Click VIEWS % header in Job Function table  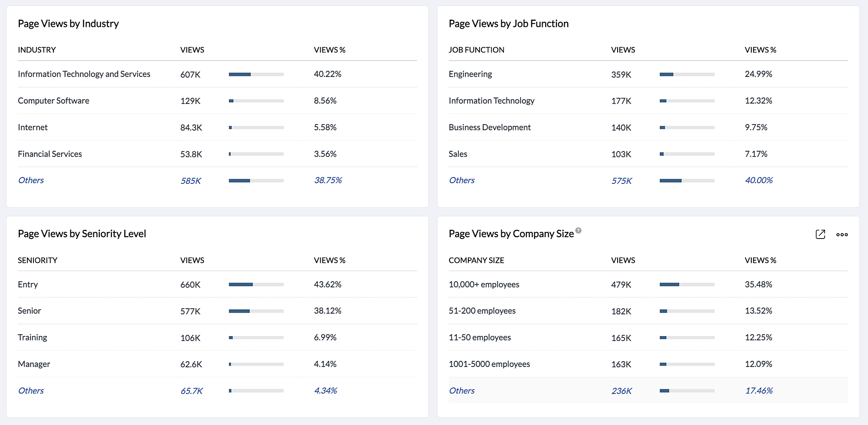[760, 50]
